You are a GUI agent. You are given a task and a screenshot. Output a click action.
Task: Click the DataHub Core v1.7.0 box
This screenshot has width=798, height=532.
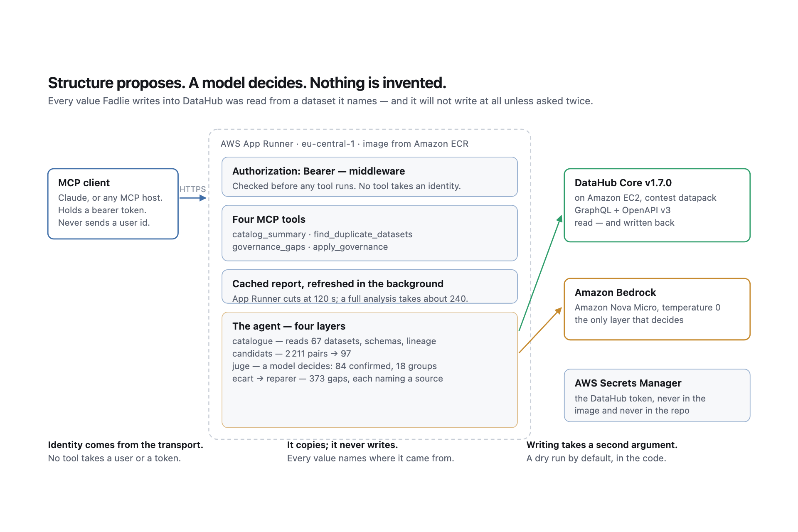coord(657,205)
